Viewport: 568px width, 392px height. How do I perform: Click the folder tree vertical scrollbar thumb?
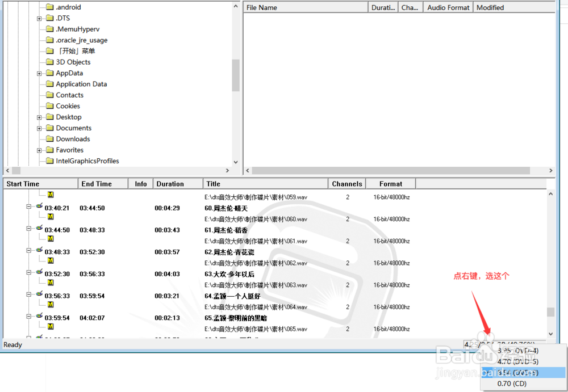tap(236, 75)
